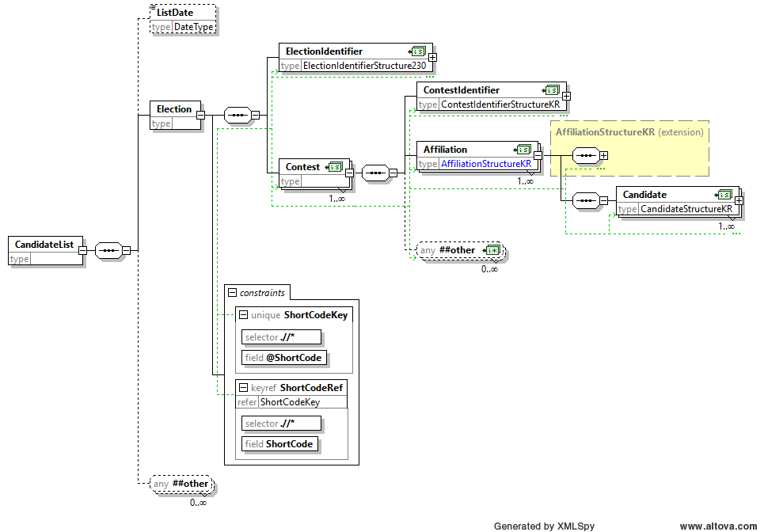Collapse the sequence before Candidate

(604, 200)
